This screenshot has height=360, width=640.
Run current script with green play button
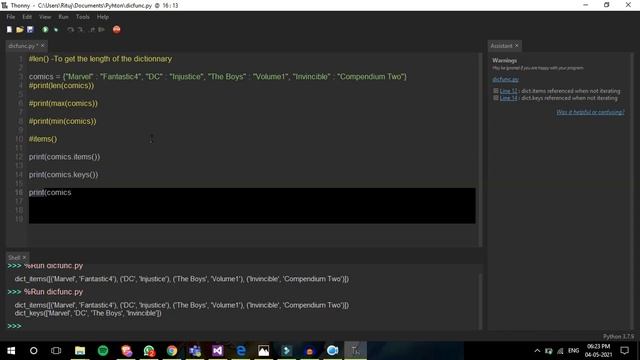coord(45,29)
